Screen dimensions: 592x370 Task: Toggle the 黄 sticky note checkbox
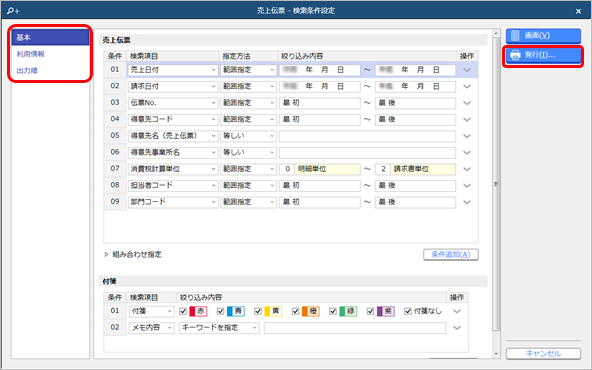258,311
